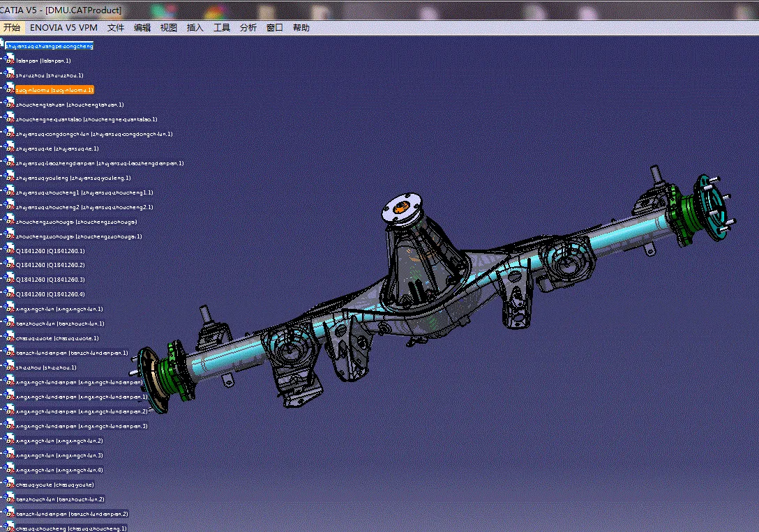Screen dimensions: 759x532
Task: Select zhouchengzuohougai.1 tree label
Action: tap(79, 236)
